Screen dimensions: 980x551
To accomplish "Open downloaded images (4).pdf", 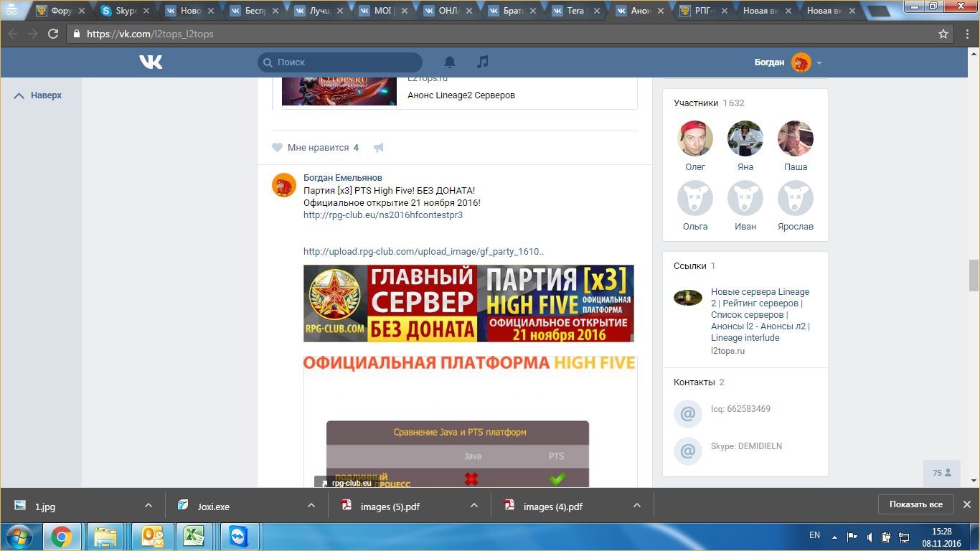I will click(x=552, y=507).
